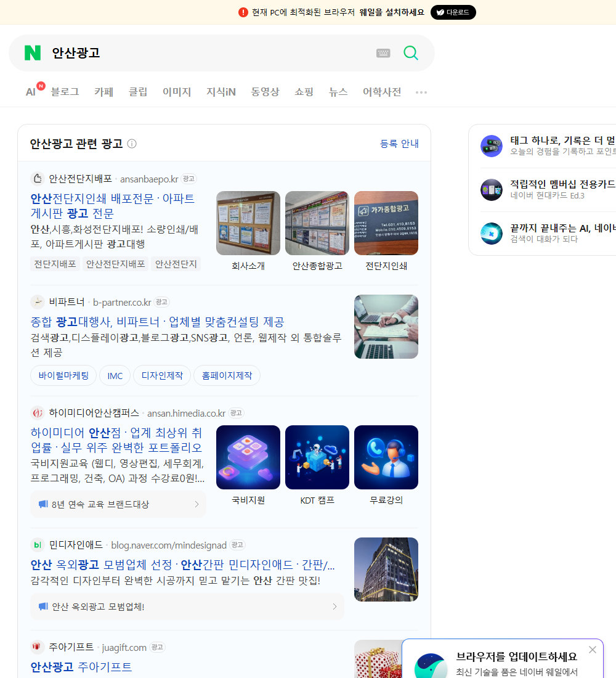616x678 pixels.
Task: Open the 안산전단지인쇄 배포전문 ad title
Action: 112,206
